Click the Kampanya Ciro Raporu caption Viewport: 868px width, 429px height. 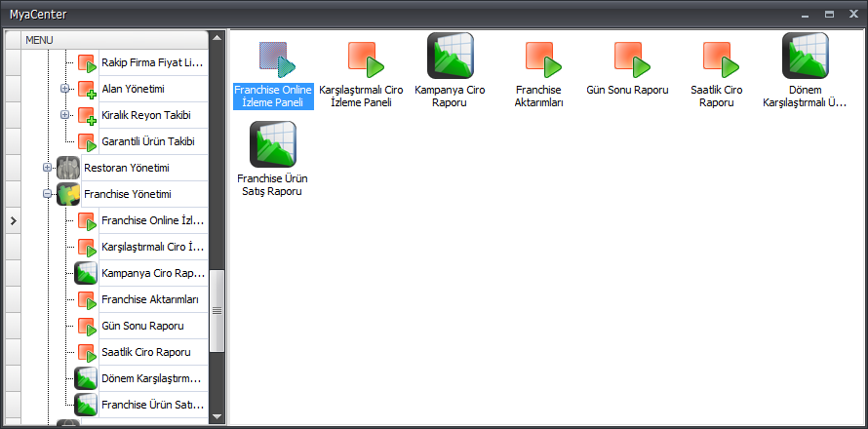coord(450,97)
